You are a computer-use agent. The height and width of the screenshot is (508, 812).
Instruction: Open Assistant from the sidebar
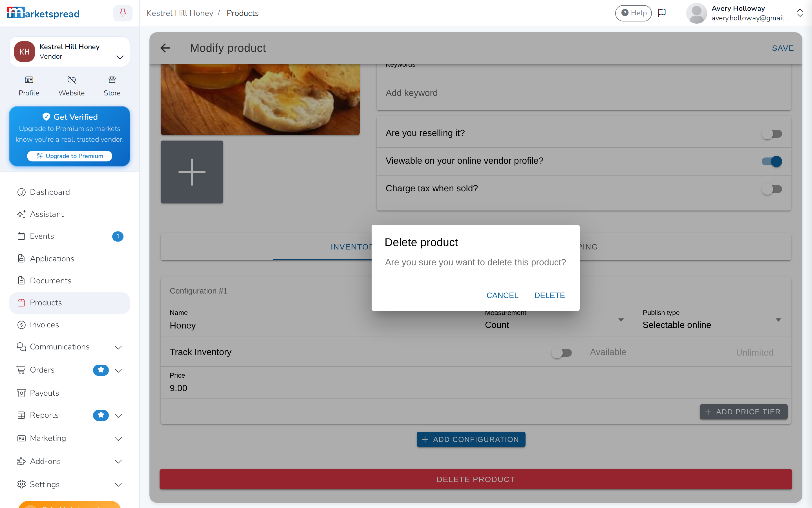69,214
